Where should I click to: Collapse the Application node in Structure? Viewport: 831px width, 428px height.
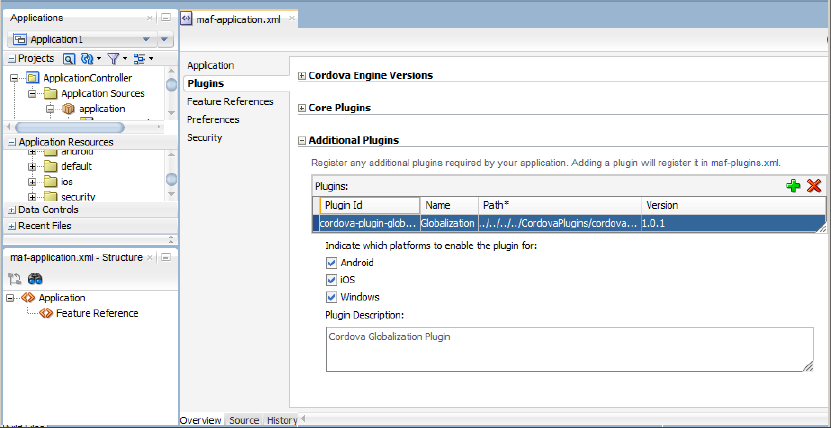point(10,298)
